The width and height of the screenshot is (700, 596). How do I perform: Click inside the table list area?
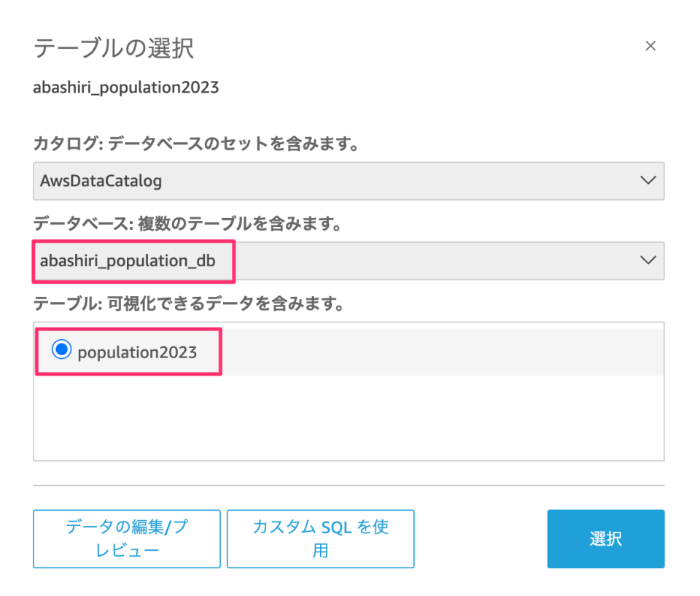point(349,409)
